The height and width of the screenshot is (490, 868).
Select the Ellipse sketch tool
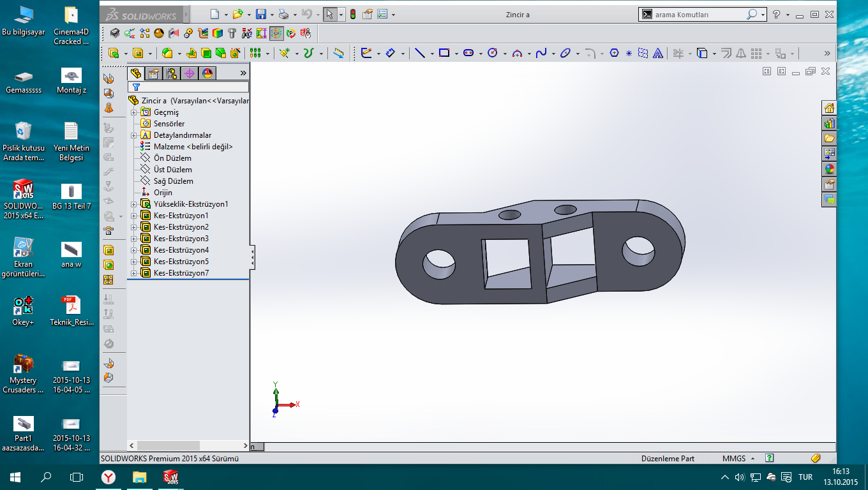tap(565, 54)
